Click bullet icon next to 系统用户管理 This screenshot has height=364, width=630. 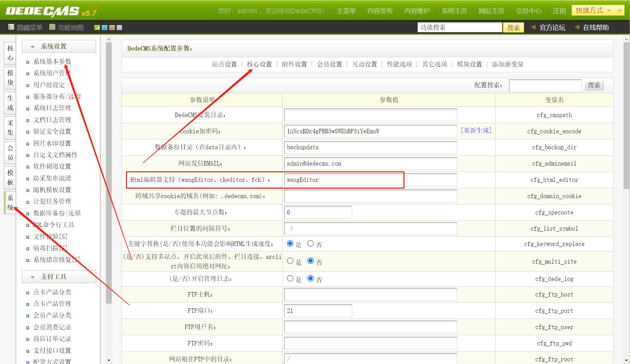tap(28, 74)
